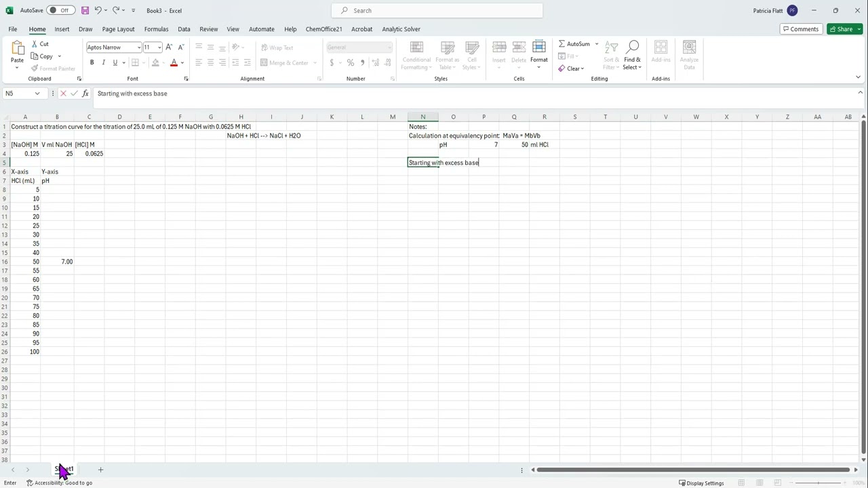Viewport: 868px width, 488px height.
Task: Confirm the cell entry with checkmark icon
Action: pos(74,94)
